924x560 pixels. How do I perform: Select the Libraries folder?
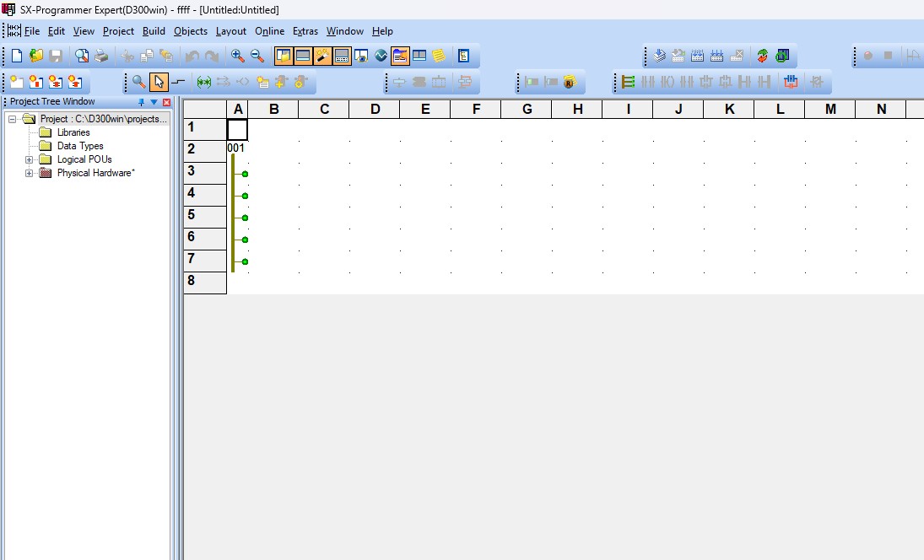(x=73, y=132)
